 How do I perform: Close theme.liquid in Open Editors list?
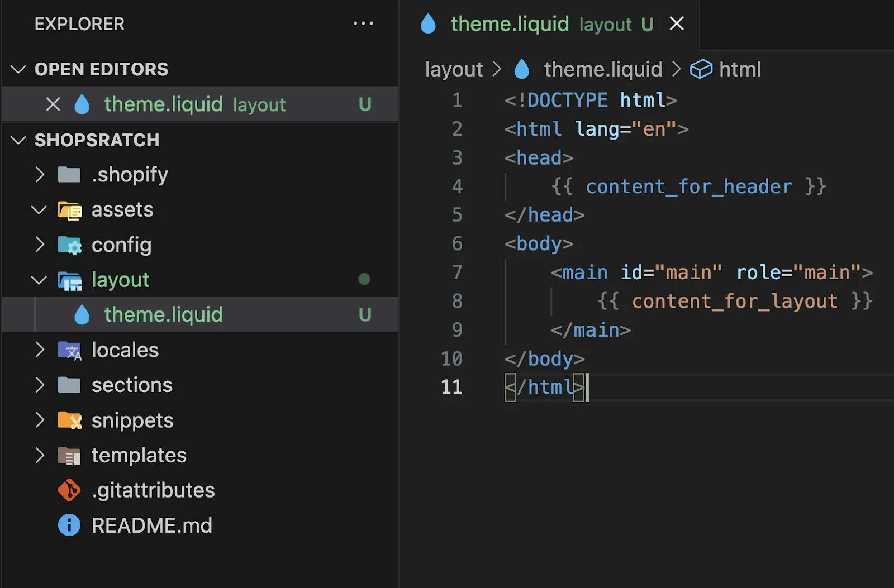(x=53, y=104)
